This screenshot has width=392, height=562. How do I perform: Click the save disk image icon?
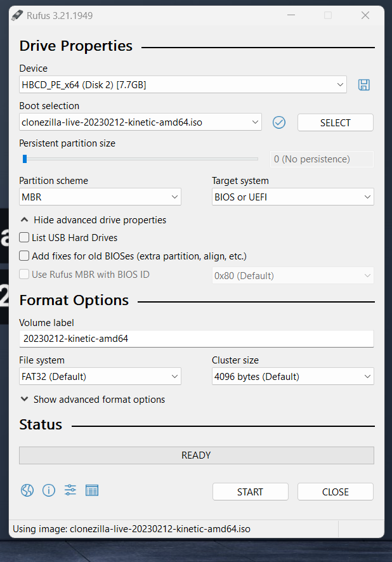point(363,85)
